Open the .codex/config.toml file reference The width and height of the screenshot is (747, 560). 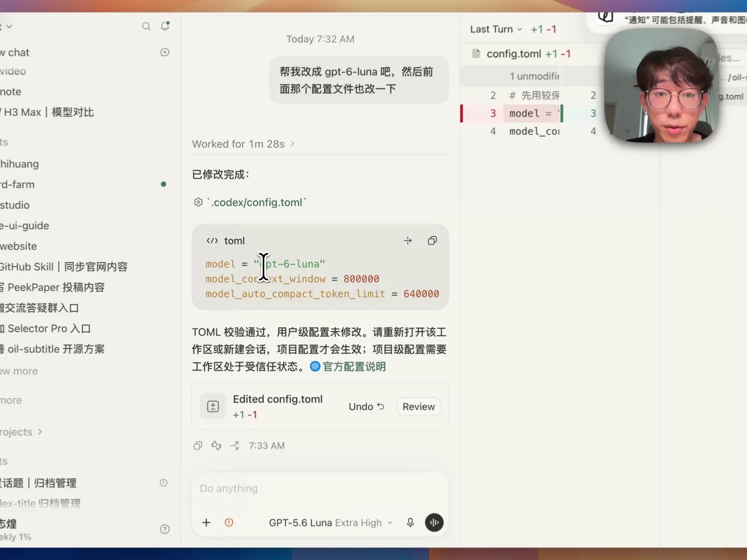pyautogui.click(x=250, y=202)
